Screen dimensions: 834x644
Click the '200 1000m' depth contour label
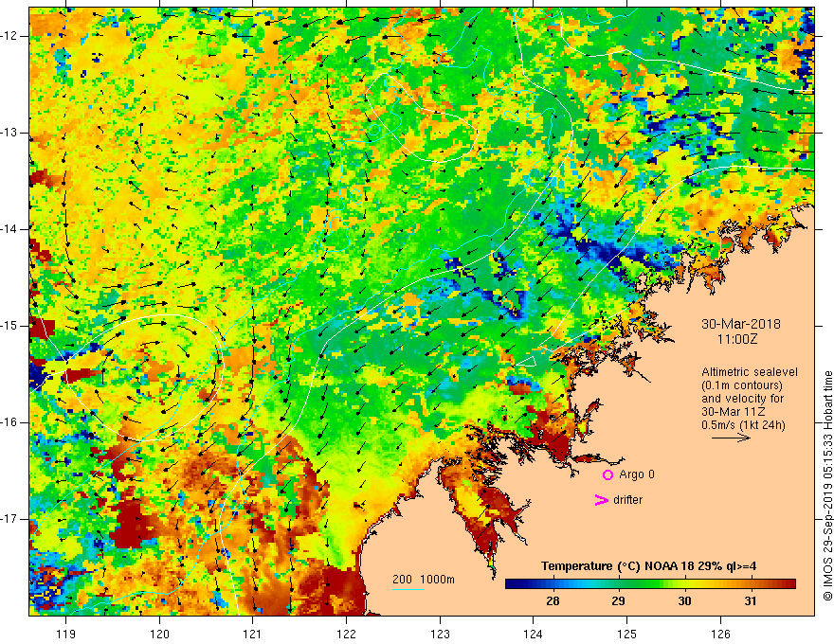coord(424,580)
